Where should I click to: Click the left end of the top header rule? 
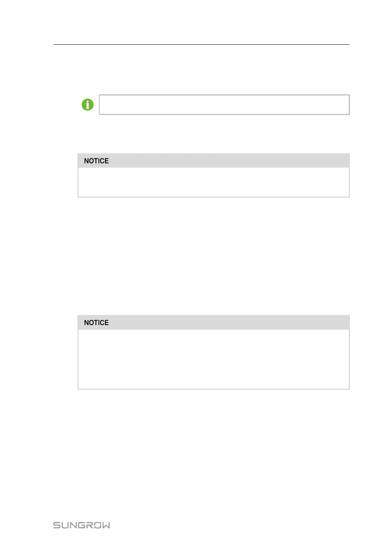[55, 45]
